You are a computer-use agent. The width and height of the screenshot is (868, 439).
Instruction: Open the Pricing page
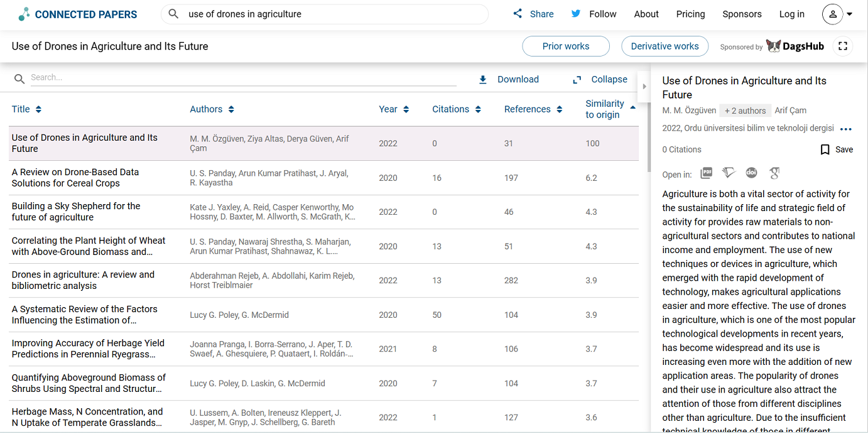690,14
